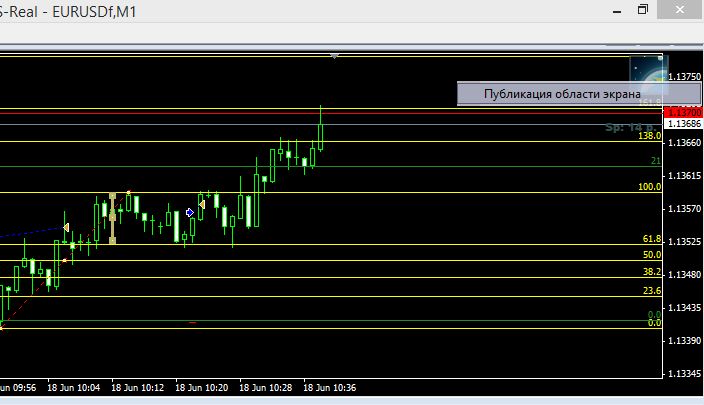704x405 pixels.
Task: Click the yellow 0.0 Fibonacci level label
Action: (654, 323)
